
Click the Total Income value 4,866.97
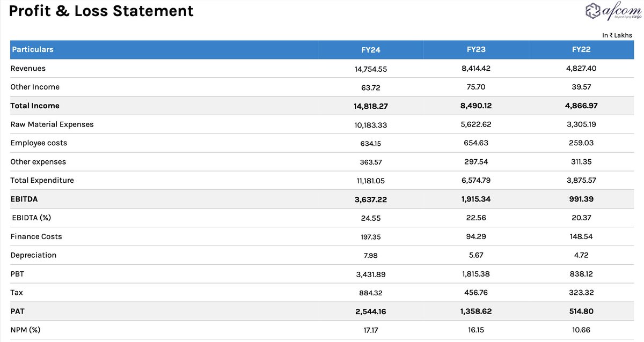tap(581, 106)
